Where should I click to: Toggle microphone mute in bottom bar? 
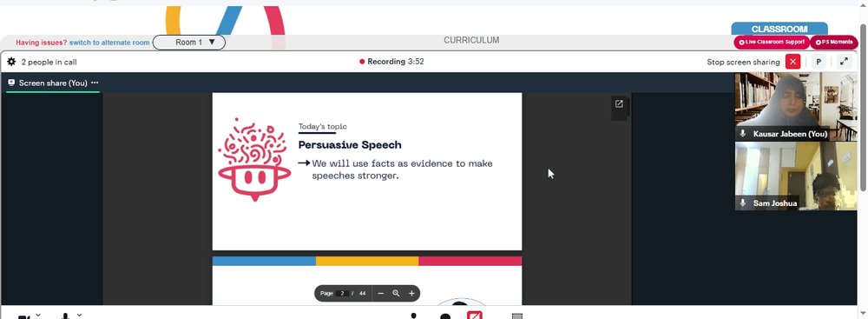tap(66, 316)
